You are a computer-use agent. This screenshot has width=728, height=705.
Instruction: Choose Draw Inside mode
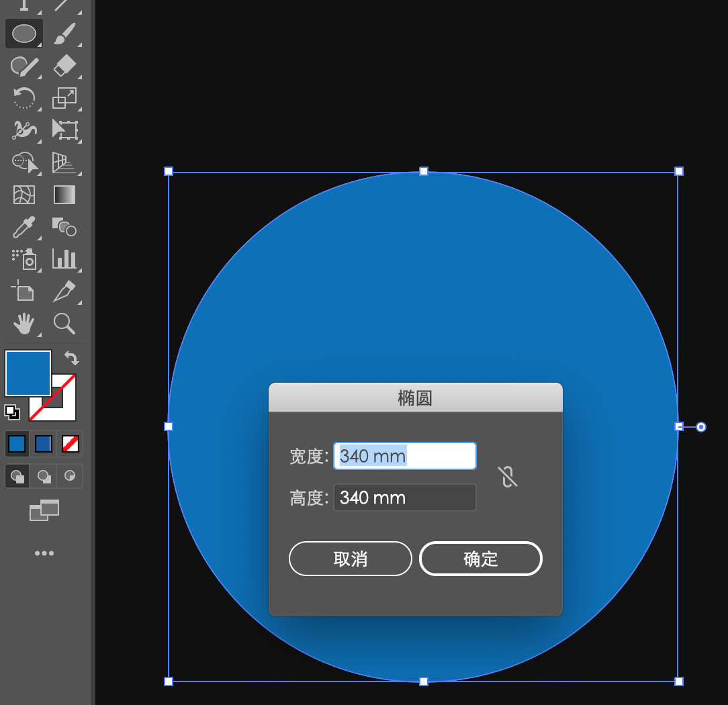(x=70, y=476)
